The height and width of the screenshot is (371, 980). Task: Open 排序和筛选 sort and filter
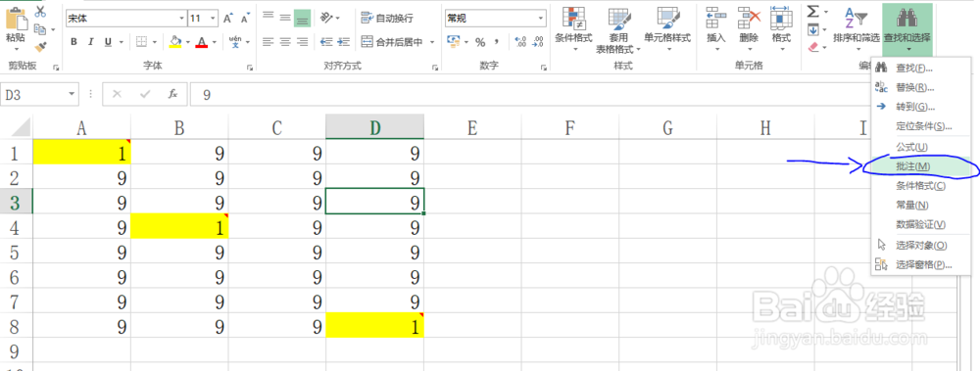(856, 28)
